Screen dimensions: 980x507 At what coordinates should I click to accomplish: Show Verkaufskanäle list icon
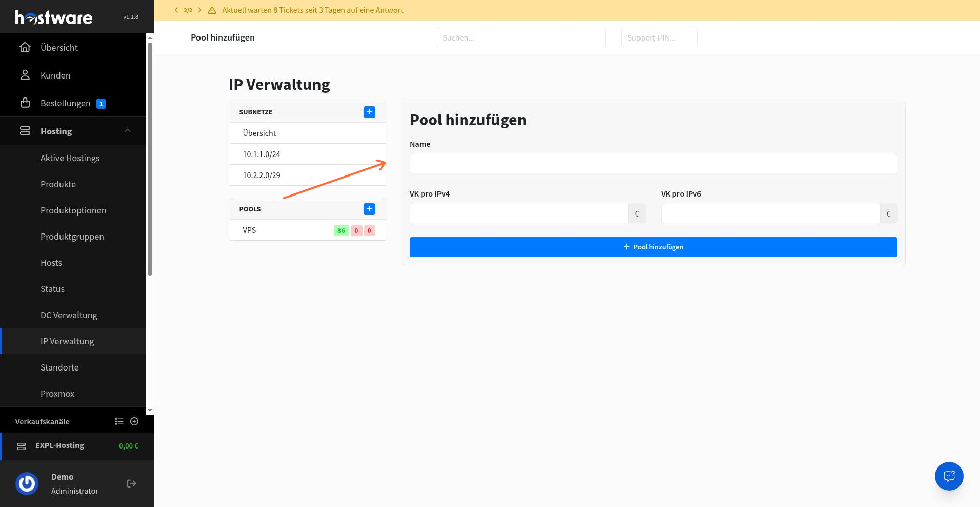tap(119, 421)
